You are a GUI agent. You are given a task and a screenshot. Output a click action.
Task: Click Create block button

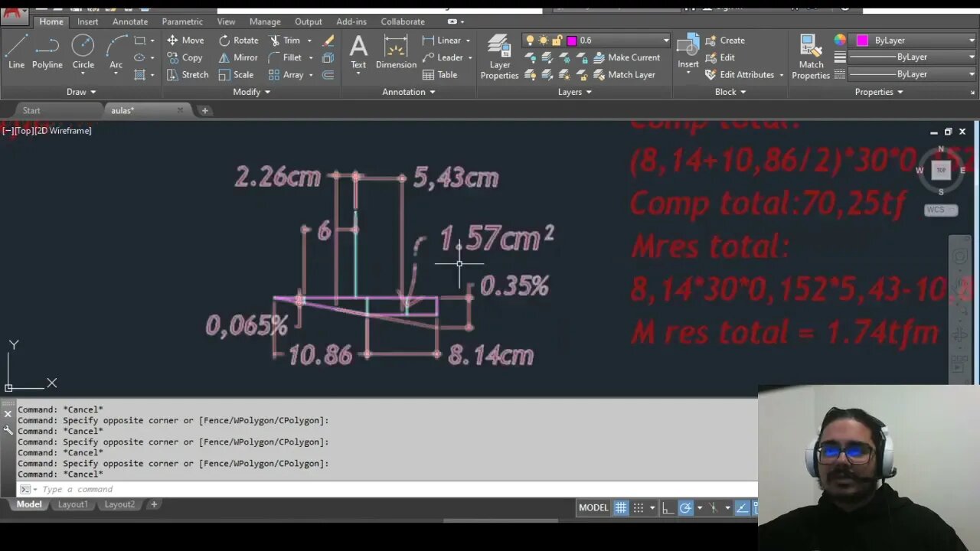pos(725,41)
